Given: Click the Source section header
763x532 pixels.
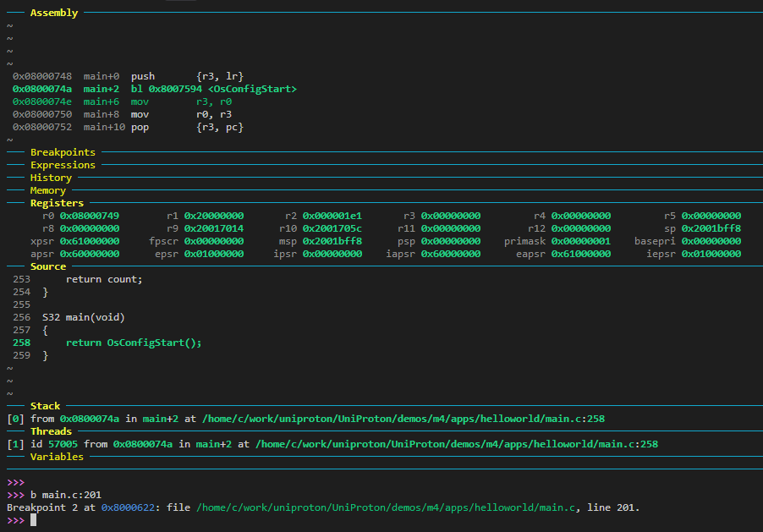Looking at the screenshot, I should coord(47,266).
